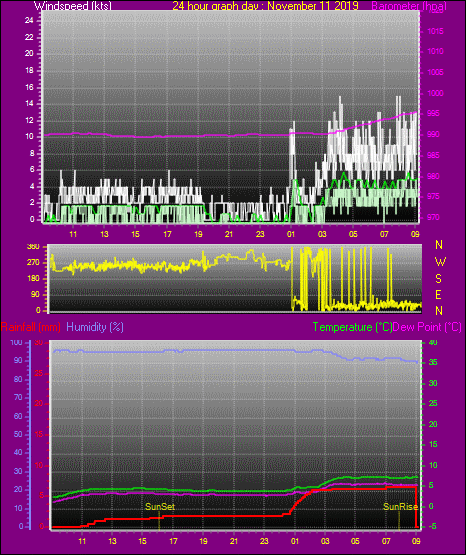Viewport: 466px width, 555px height.
Task: Click the E compass direction letter
Action: (x=438, y=294)
